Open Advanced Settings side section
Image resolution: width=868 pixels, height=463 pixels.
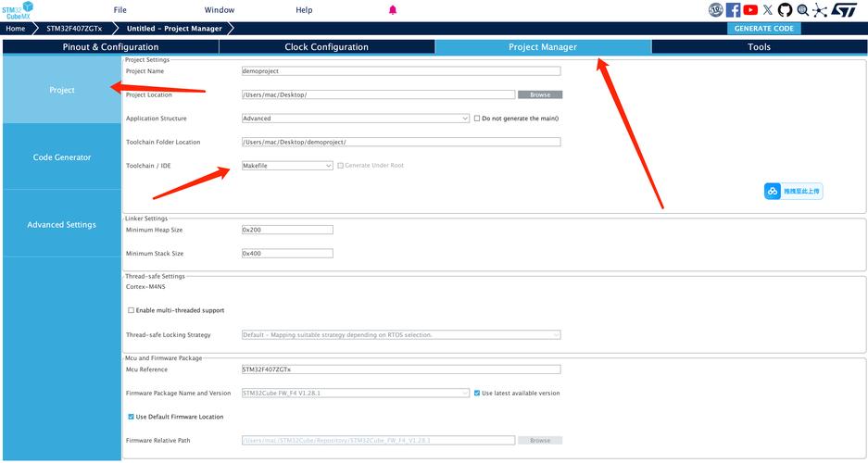(x=62, y=225)
